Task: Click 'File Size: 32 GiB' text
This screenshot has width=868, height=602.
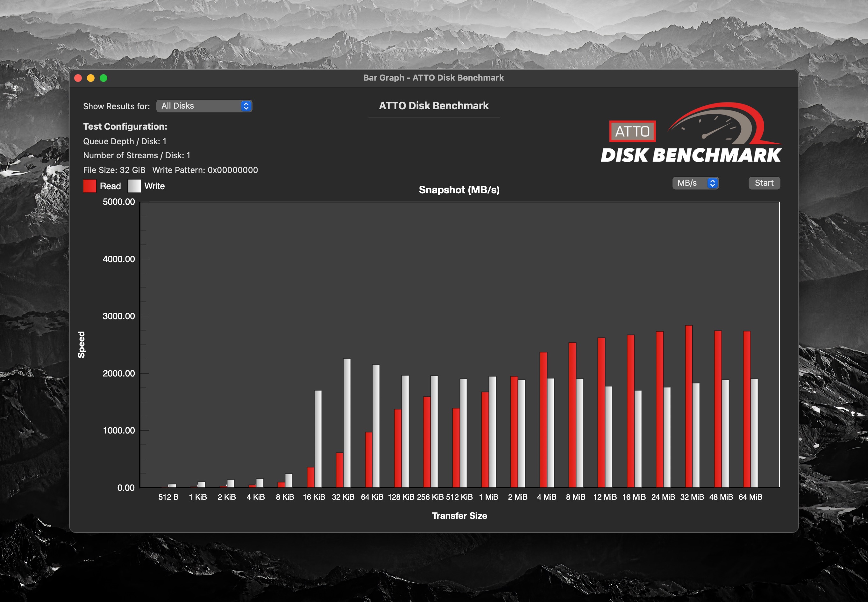Action: click(x=114, y=170)
